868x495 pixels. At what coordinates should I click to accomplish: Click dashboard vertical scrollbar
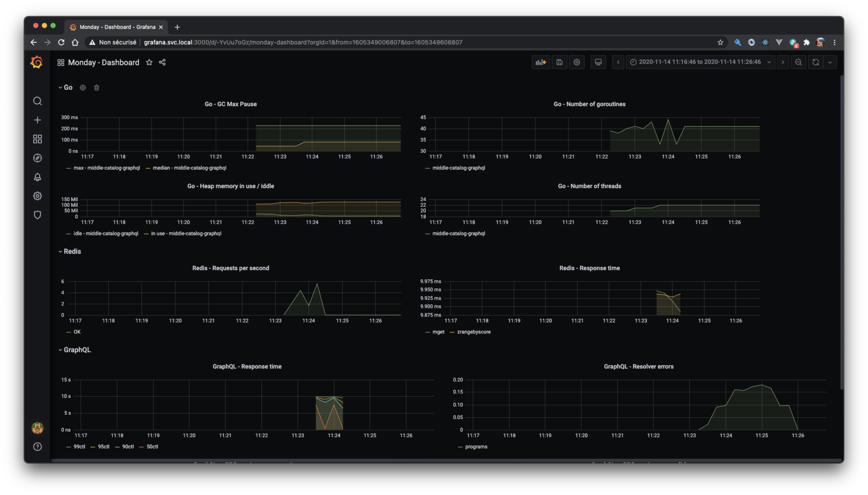(x=841, y=233)
